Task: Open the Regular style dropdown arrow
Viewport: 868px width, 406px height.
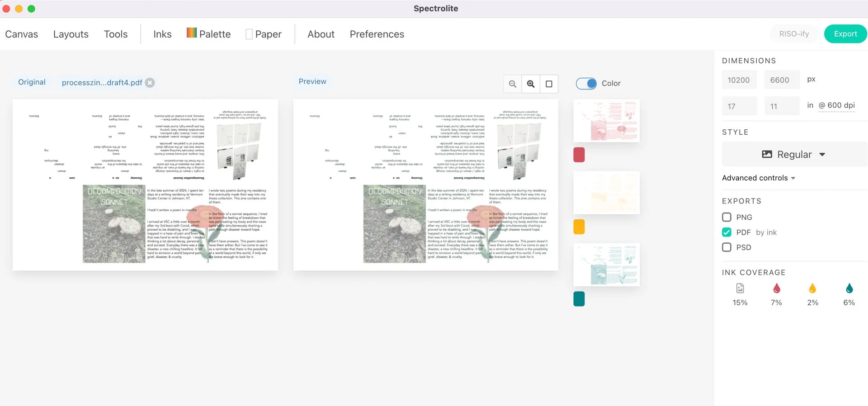Action: pos(822,155)
